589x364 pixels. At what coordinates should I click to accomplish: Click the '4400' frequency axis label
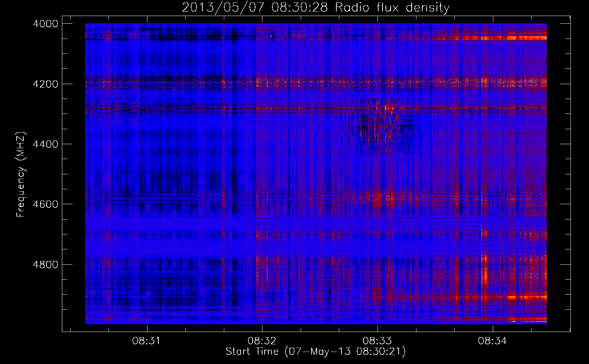click(x=45, y=144)
